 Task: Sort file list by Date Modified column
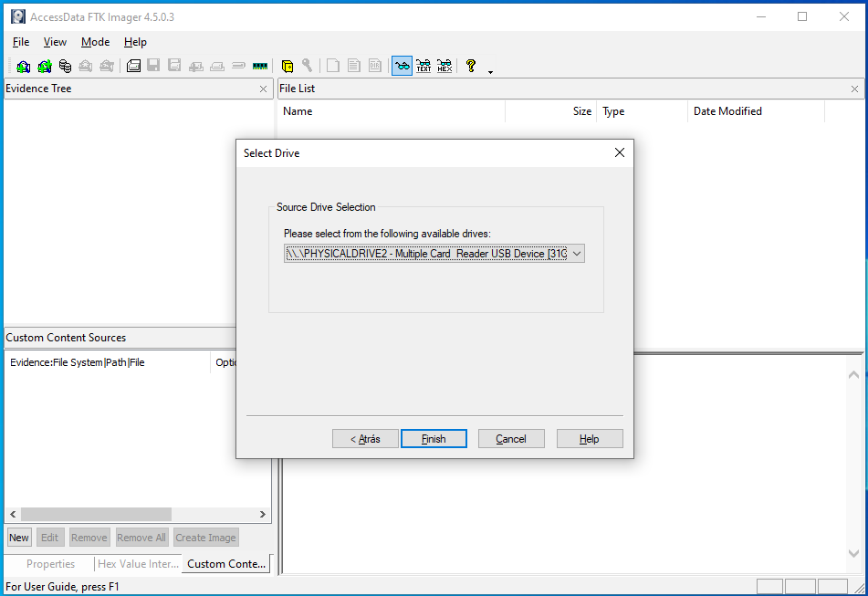pyautogui.click(x=756, y=111)
